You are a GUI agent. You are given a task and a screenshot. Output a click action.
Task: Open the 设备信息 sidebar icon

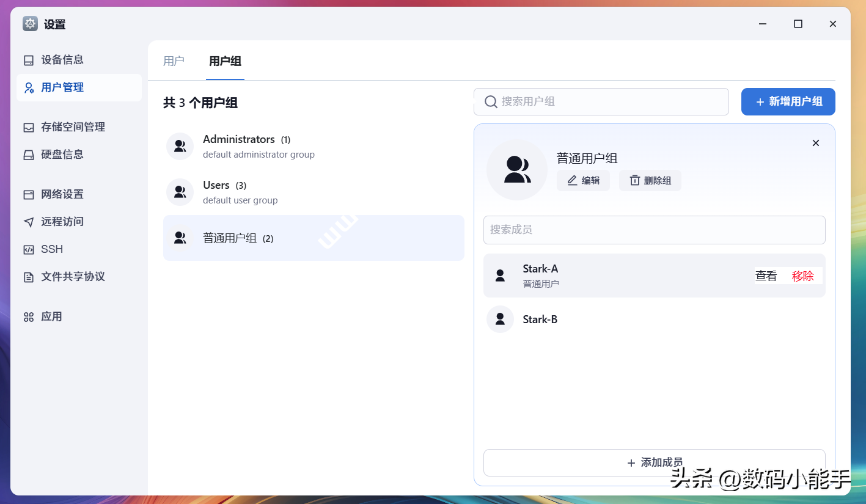coord(29,60)
